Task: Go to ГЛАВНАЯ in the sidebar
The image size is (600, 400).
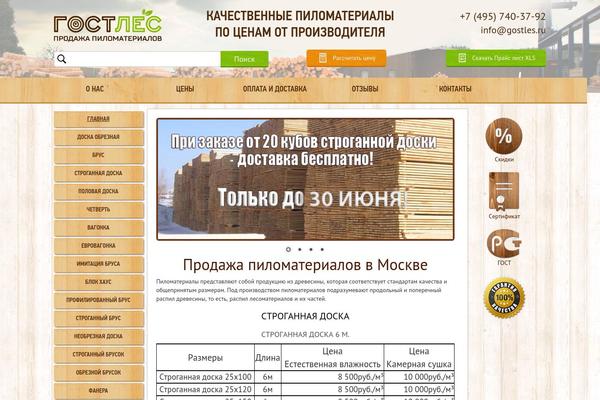Action: pos(99,119)
